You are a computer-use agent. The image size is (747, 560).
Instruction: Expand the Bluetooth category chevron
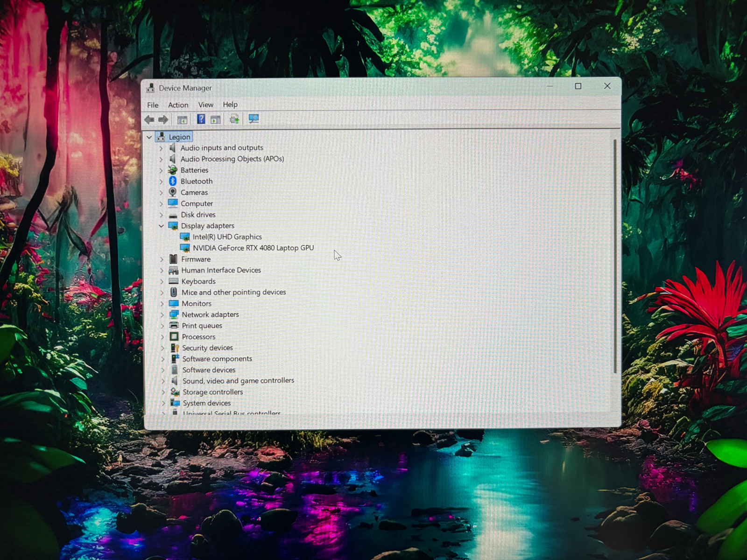pyautogui.click(x=161, y=182)
